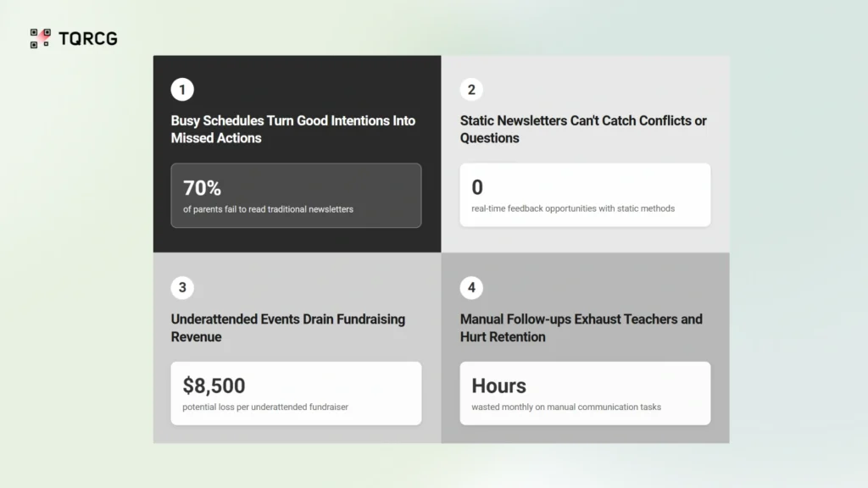Open the Static Newsletters heading
The image size is (868, 488).
[x=582, y=129]
